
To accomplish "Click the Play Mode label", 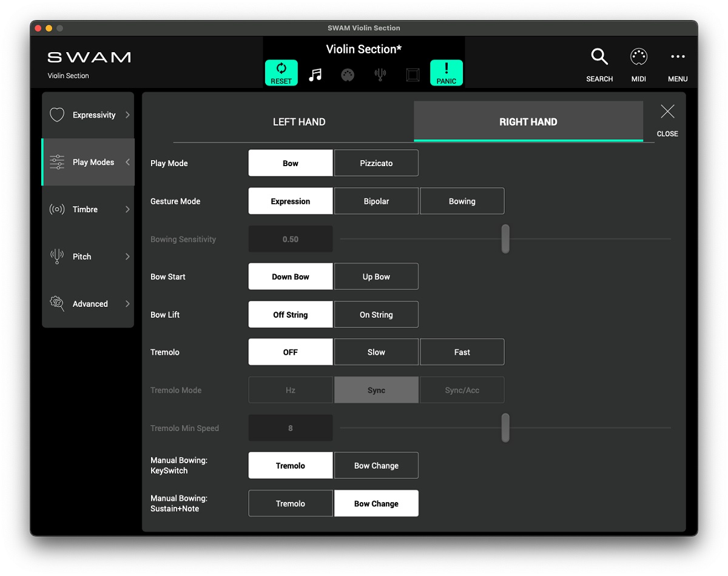I will click(169, 163).
